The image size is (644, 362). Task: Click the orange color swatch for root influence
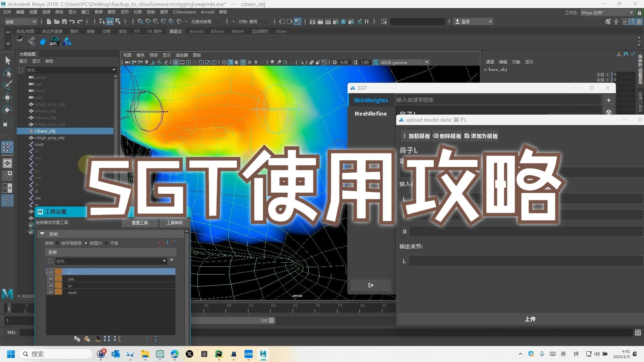click(58, 292)
